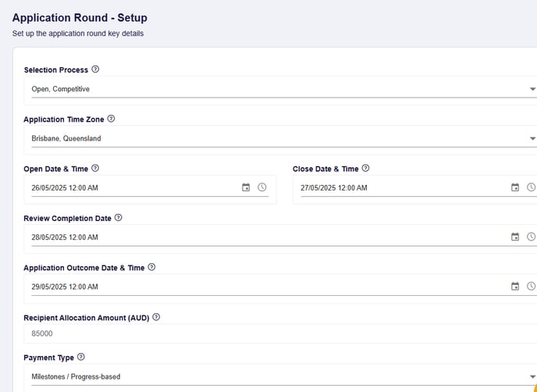Screen dimensions: 537x392
Task: Click help icon beside Application Outcome Date
Action: (x=151, y=267)
